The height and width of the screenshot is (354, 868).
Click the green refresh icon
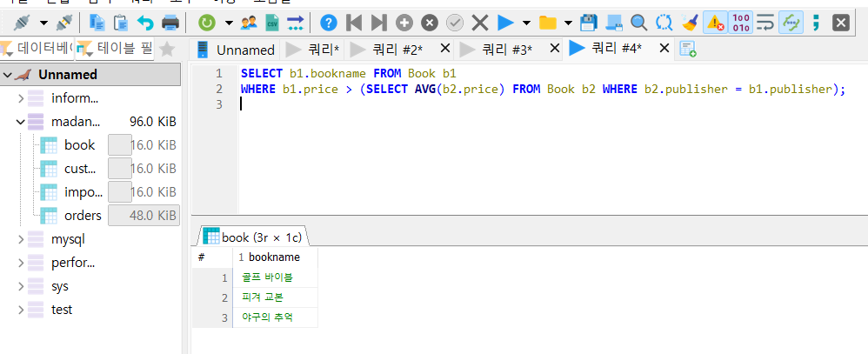(x=206, y=23)
